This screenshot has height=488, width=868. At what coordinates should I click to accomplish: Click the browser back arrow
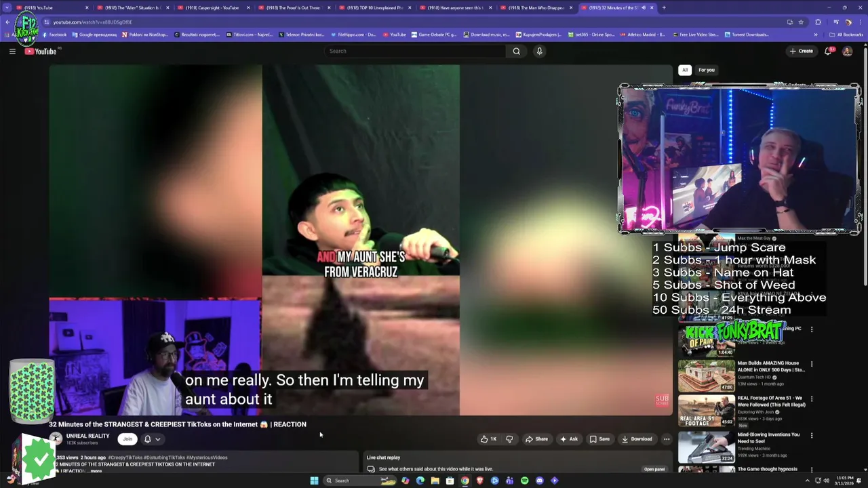pos(7,22)
